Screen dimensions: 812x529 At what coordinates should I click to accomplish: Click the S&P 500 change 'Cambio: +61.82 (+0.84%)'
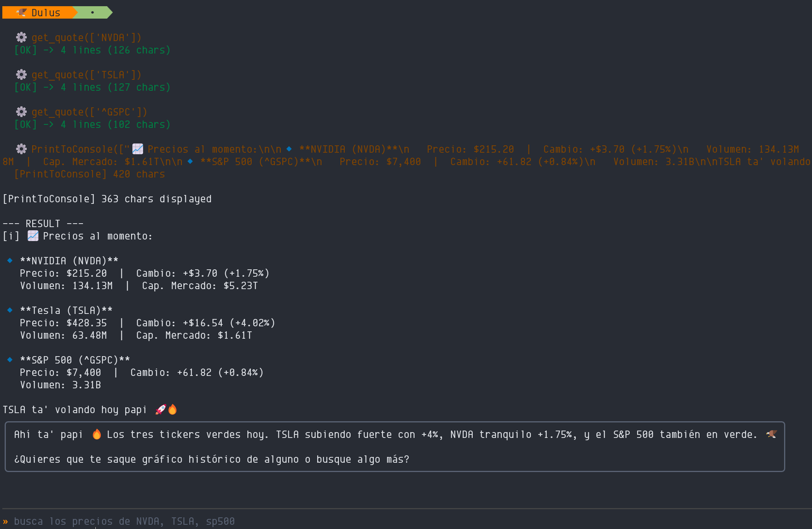point(197,372)
